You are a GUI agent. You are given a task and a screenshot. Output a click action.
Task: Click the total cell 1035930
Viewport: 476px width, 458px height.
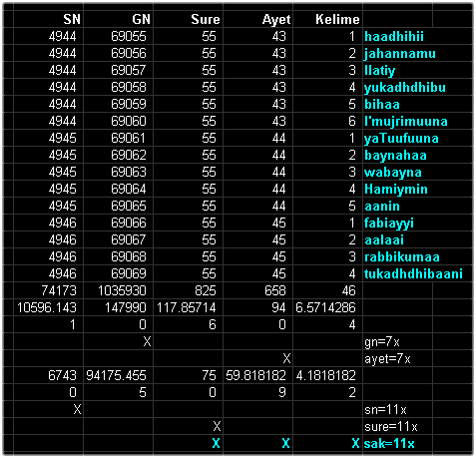118,290
